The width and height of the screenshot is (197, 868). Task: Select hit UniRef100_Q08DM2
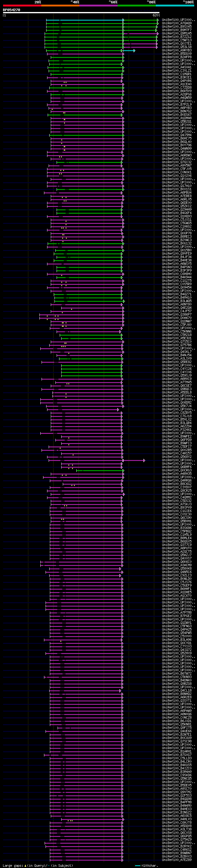tap(177, 402)
